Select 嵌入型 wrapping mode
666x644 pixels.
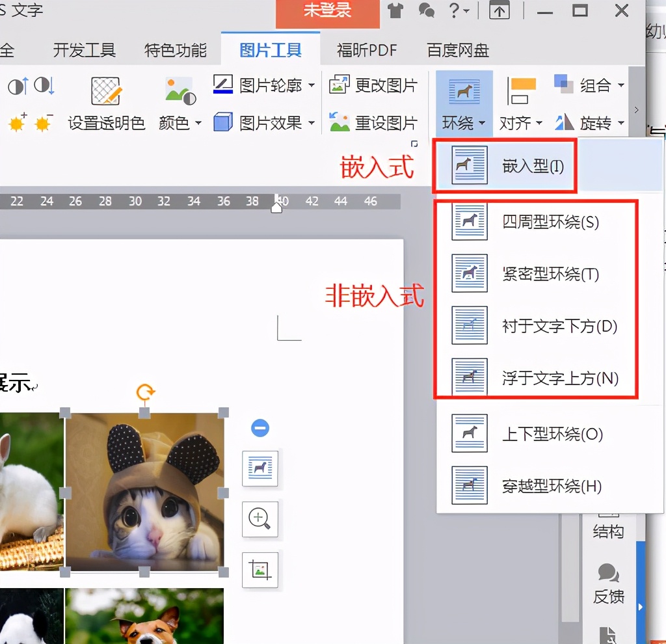[x=514, y=166]
